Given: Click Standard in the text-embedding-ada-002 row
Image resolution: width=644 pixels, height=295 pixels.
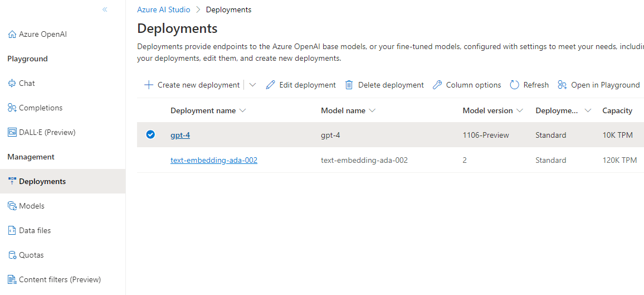Looking at the screenshot, I should click(x=551, y=160).
